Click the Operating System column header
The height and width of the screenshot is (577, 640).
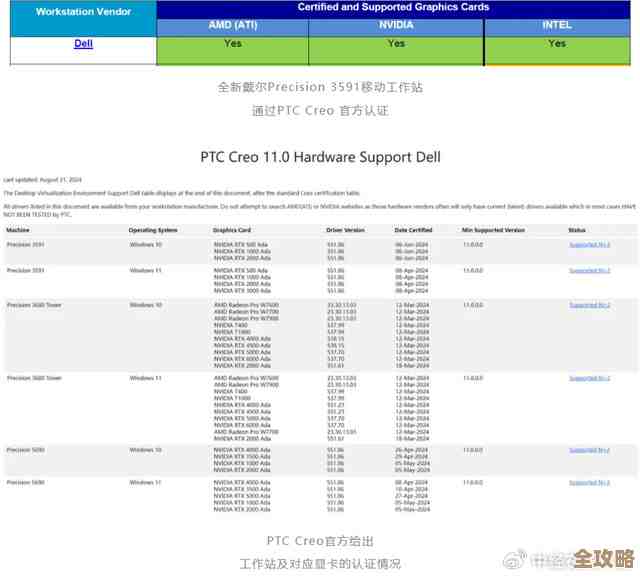click(153, 230)
